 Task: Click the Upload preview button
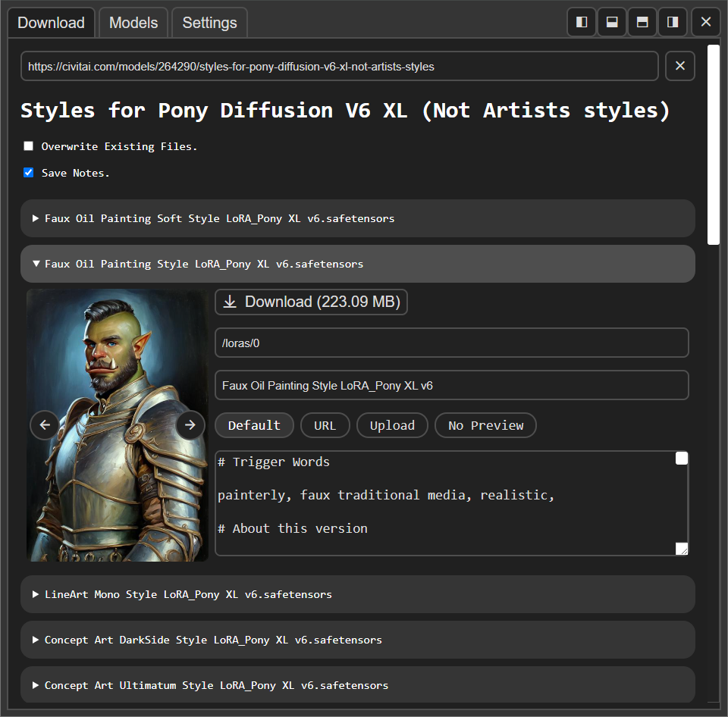pos(392,425)
